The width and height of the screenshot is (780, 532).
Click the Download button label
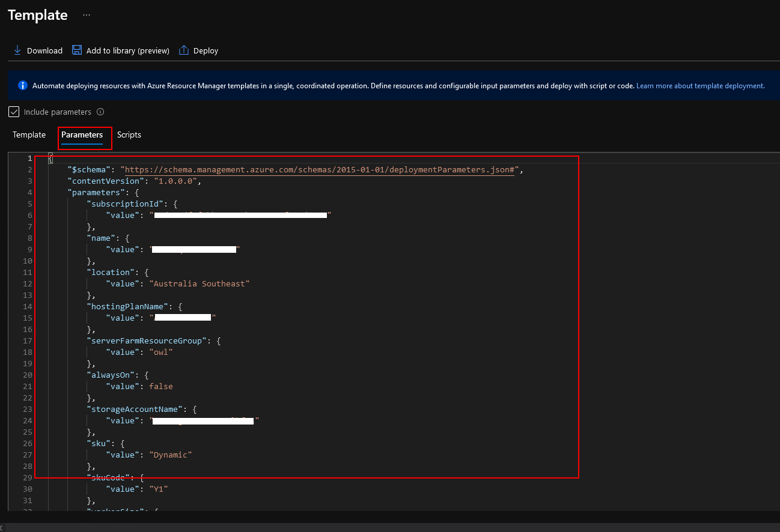pos(44,51)
